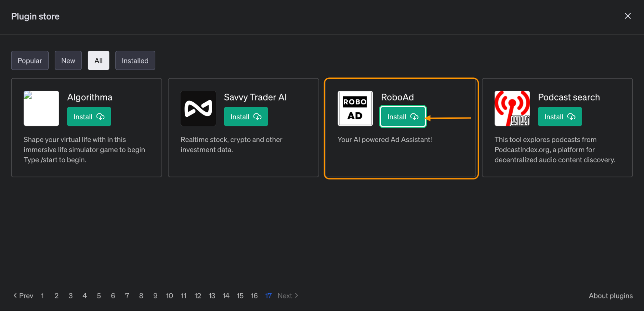This screenshot has height=311, width=644.
Task: Install the Podcast search plugin
Action: click(560, 117)
